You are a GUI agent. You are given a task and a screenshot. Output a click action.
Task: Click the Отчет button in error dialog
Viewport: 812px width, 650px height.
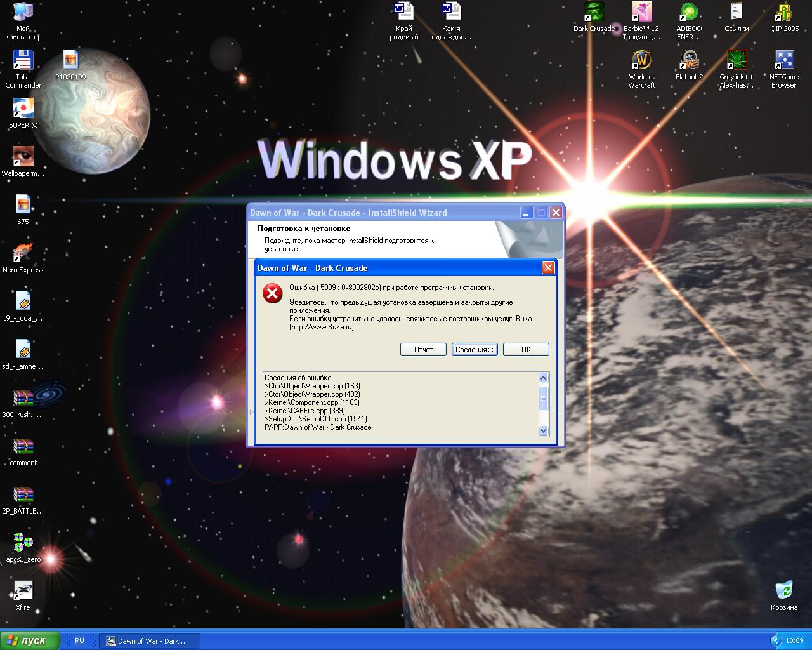(x=423, y=350)
